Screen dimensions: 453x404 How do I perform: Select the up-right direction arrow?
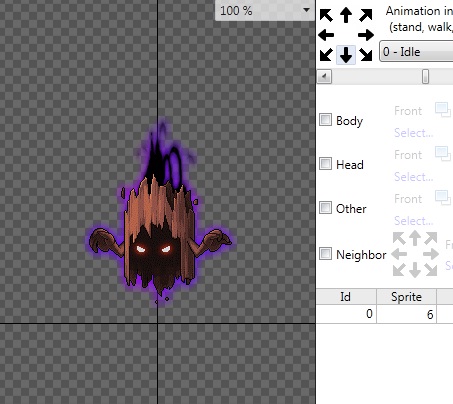(x=366, y=15)
